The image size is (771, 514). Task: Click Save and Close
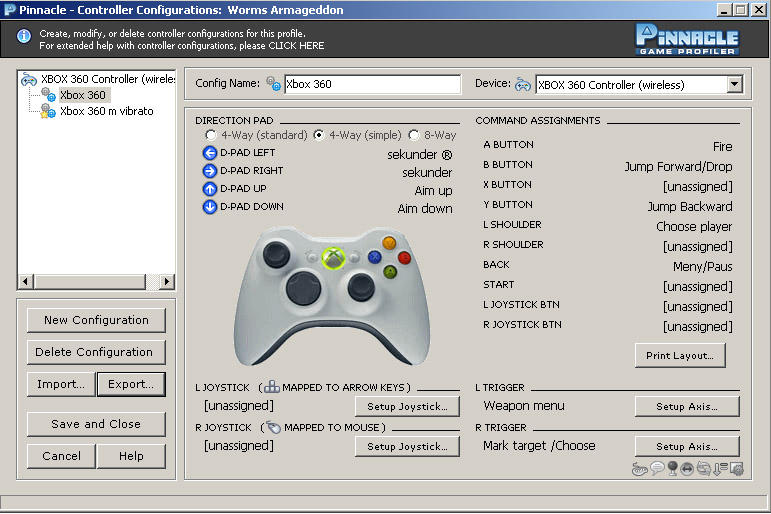pyautogui.click(x=96, y=424)
